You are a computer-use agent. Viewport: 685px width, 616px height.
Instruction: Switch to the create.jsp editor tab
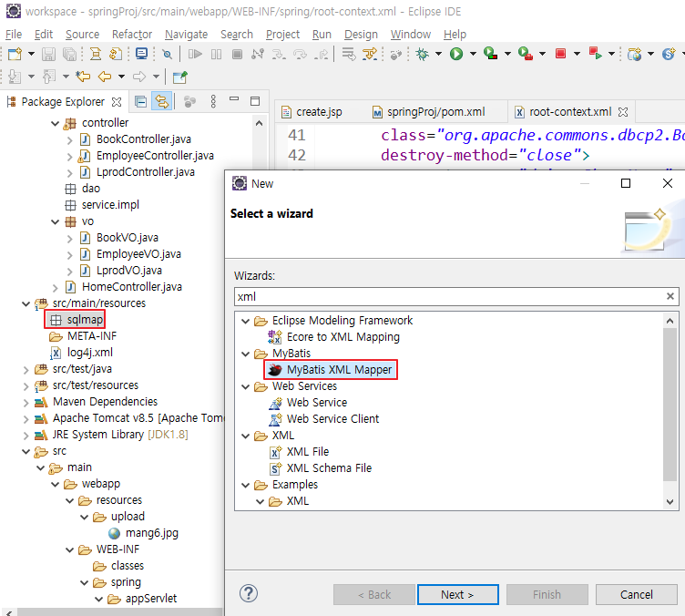pyautogui.click(x=312, y=112)
